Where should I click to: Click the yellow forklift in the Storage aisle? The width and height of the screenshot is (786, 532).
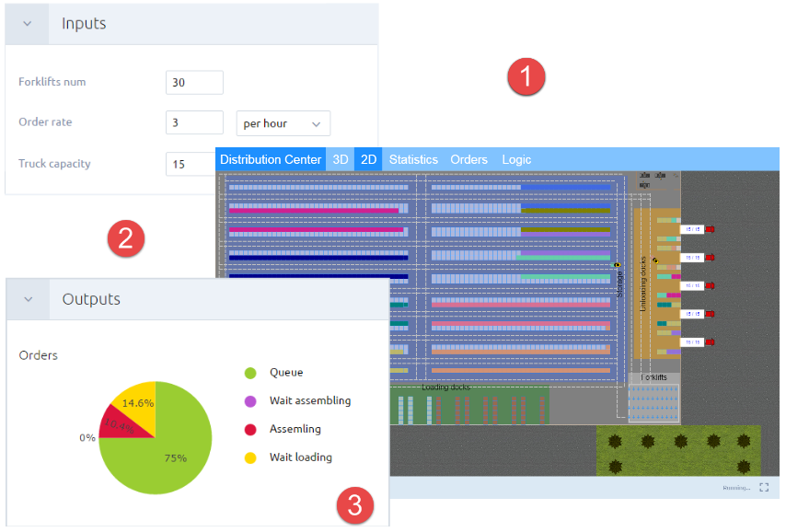click(617, 264)
